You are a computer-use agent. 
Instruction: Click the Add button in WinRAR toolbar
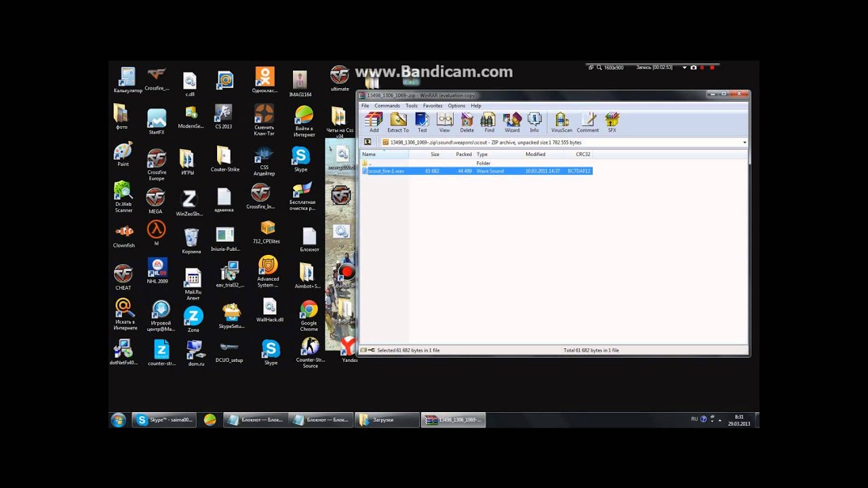coord(374,123)
